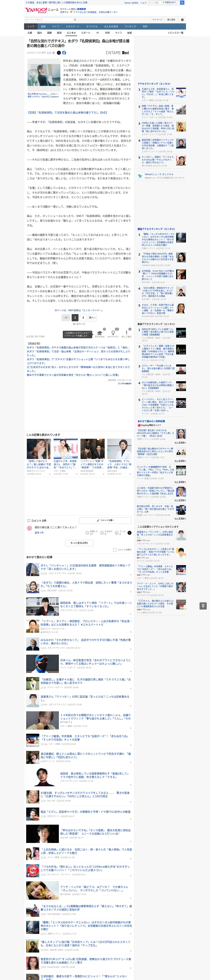210x980 pixels.
Task: Click the 学びがある reaction icon
Action: pyautogui.click(x=100, y=333)
